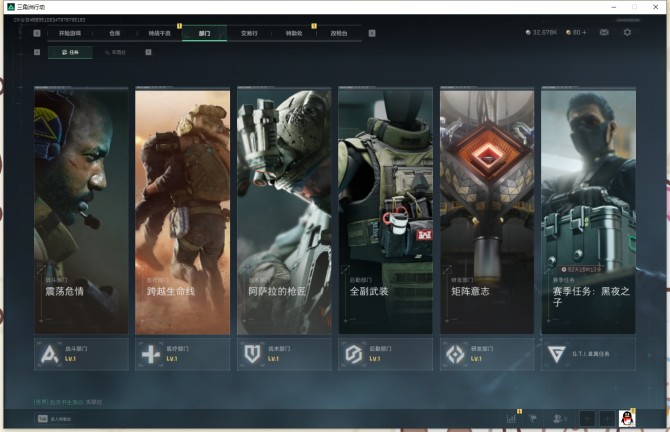670x432 pixels.
Task: Open the 阿萨拉的枪匠 mission card
Action: pos(284,210)
